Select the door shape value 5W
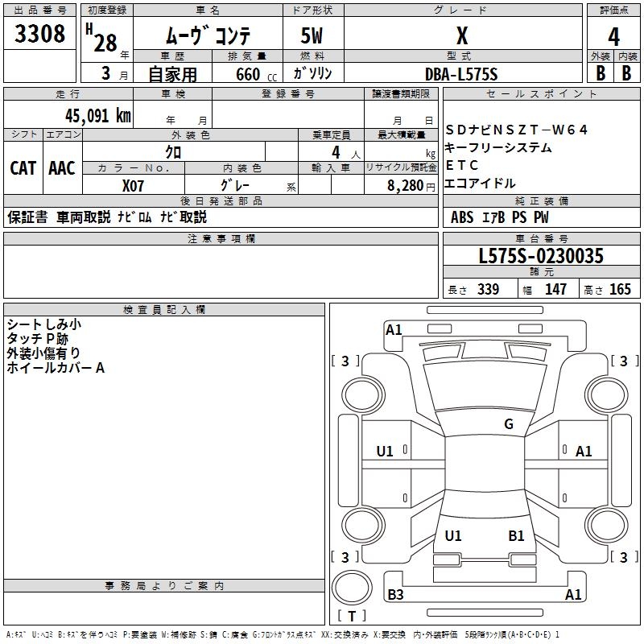The height and width of the screenshot is (644, 644). pos(312,35)
